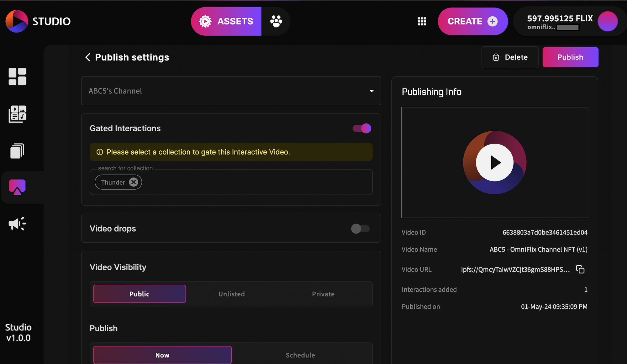Open the apps grid menu
Viewport: 627px width, 364px height.
pyautogui.click(x=422, y=21)
